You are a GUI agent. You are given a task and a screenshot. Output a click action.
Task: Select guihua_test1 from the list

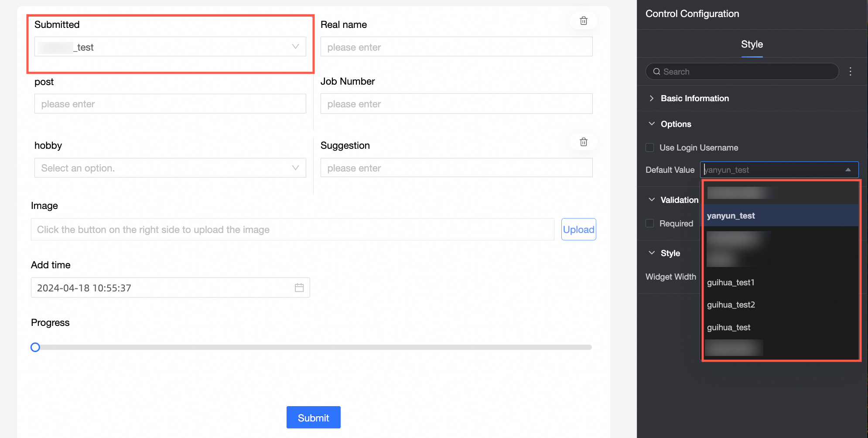pyautogui.click(x=731, y=282)
